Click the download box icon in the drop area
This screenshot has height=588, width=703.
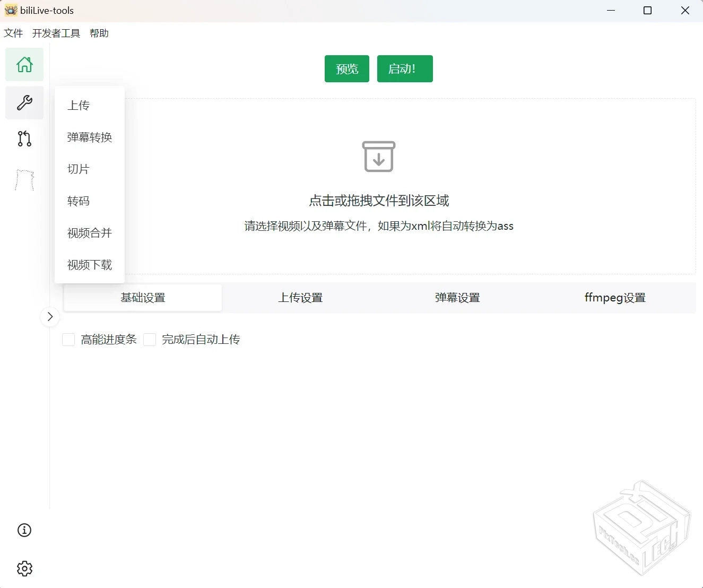[378, 157]
